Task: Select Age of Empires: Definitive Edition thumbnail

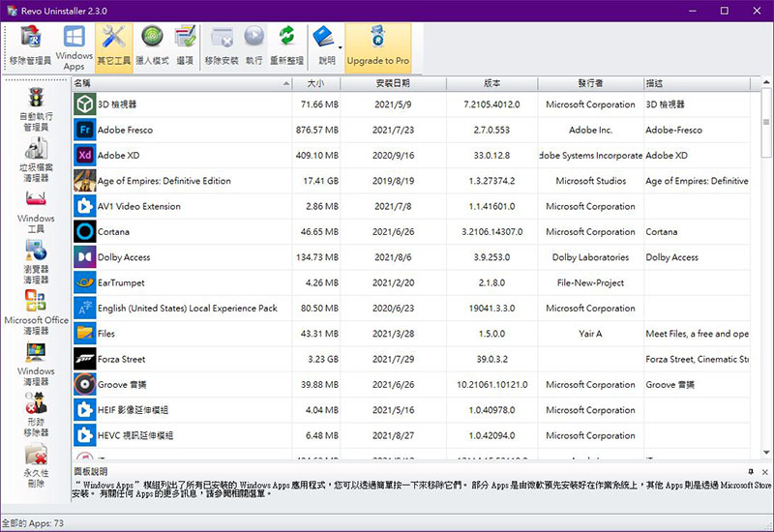Action: coord(85,181)
